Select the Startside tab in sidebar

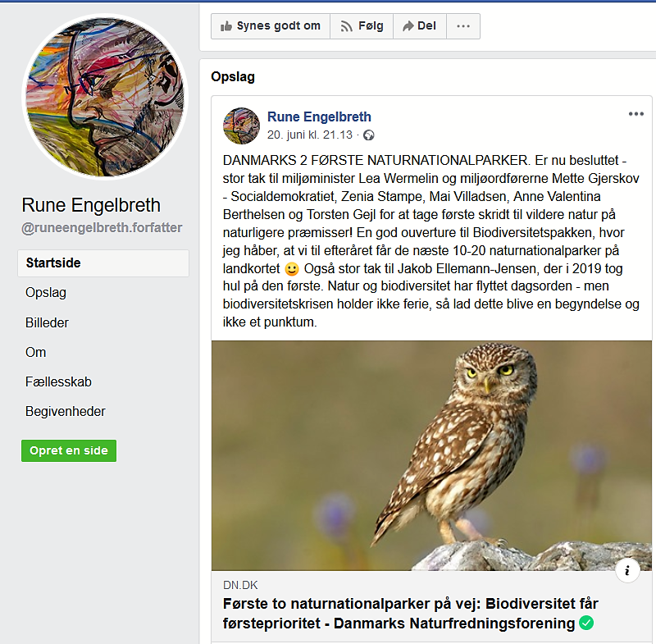tap(103, 263)
